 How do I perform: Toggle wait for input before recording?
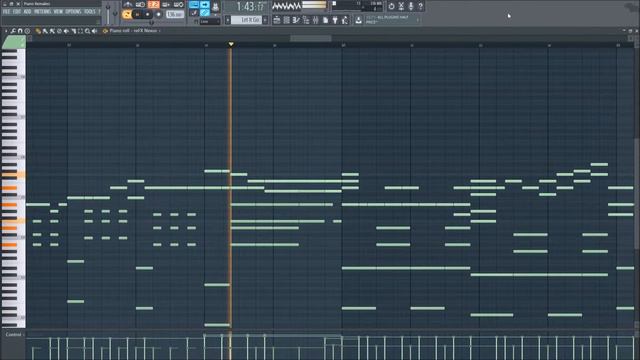click(140, 4)
